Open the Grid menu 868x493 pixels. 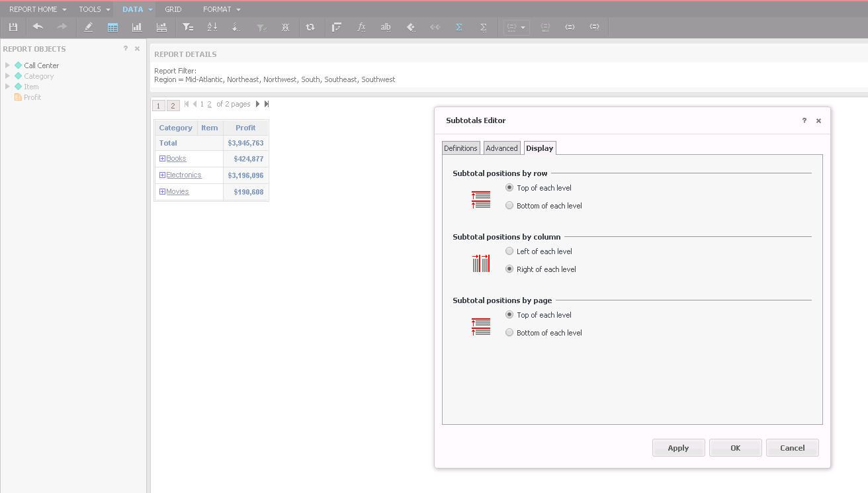pos(173,9)
